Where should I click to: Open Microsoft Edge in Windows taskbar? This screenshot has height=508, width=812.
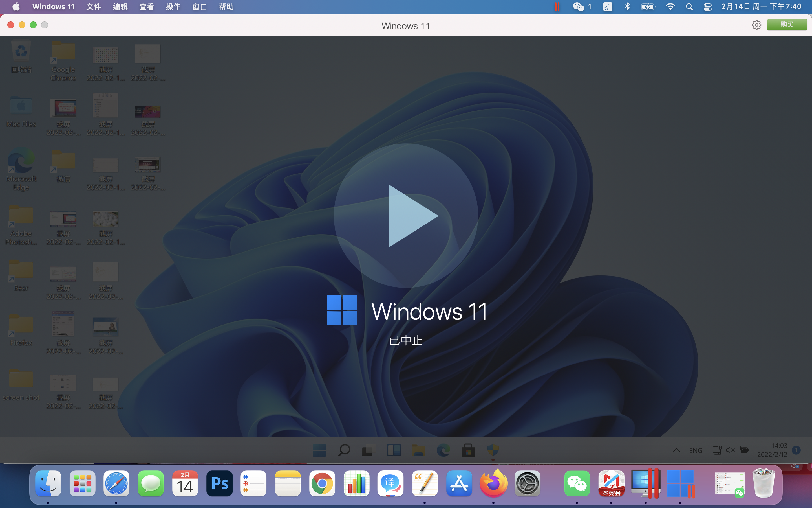pyautogui.click(x=443, y=450)
